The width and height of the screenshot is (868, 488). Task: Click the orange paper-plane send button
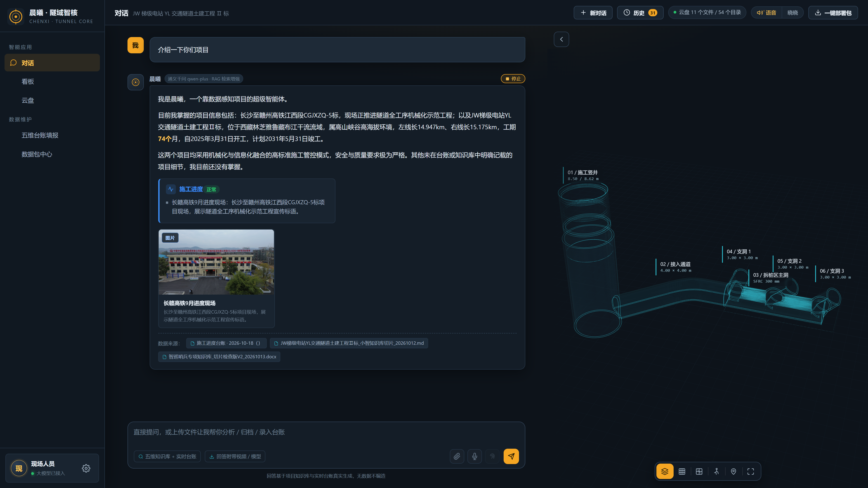(511, 456)
